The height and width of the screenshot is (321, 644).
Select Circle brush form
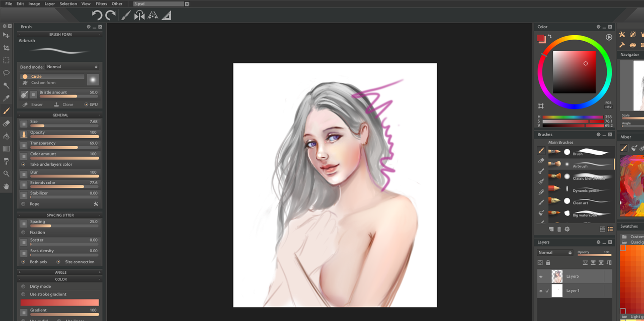(x=53, y=76)
